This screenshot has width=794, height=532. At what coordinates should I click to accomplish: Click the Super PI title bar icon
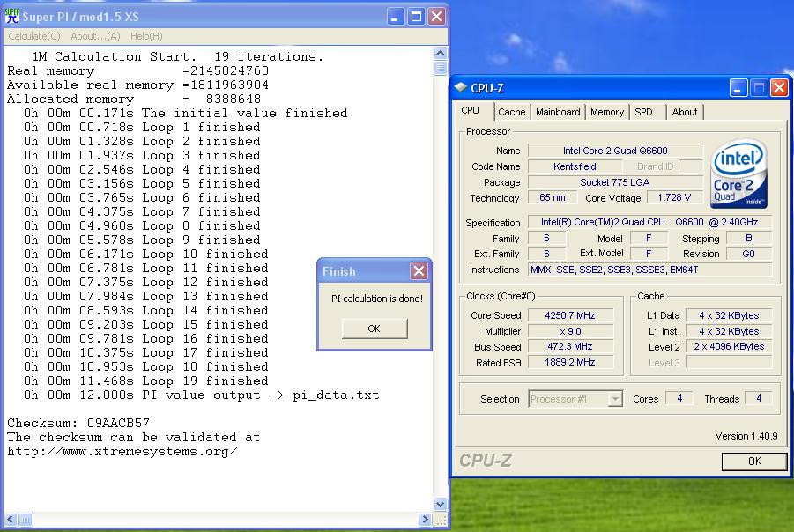pyautogui.click(x=12, y=16)
